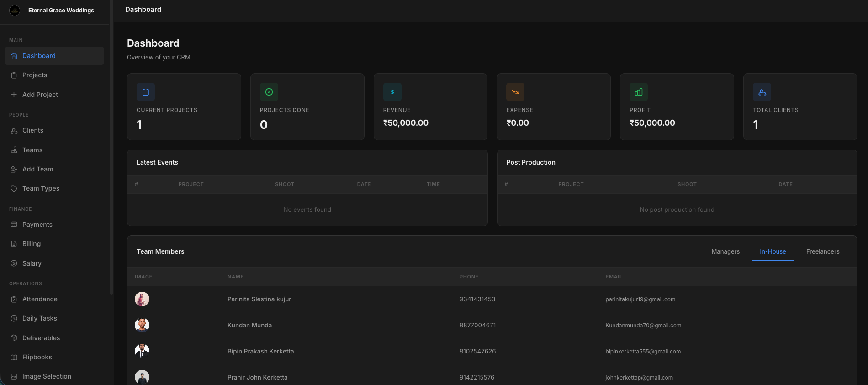This screenshot has width=868, height=385.
Task: Click phone number 9341431453
Action: click(x=477, y=299)
